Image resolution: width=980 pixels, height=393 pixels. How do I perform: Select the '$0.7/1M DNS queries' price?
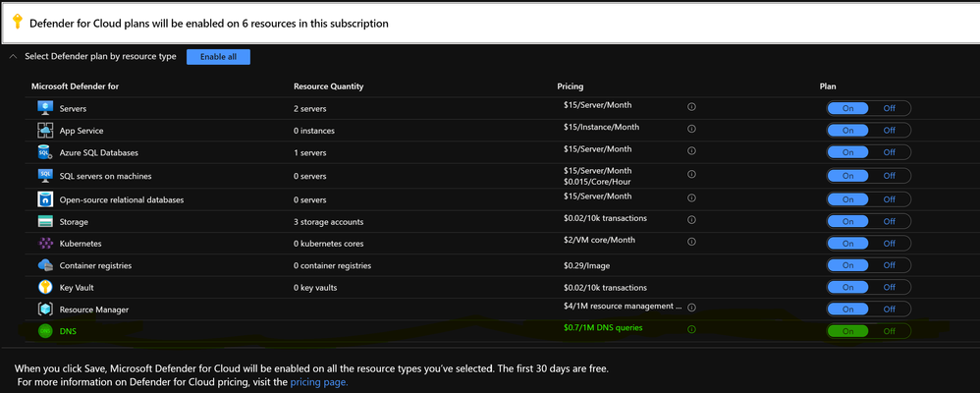(603, 327)
